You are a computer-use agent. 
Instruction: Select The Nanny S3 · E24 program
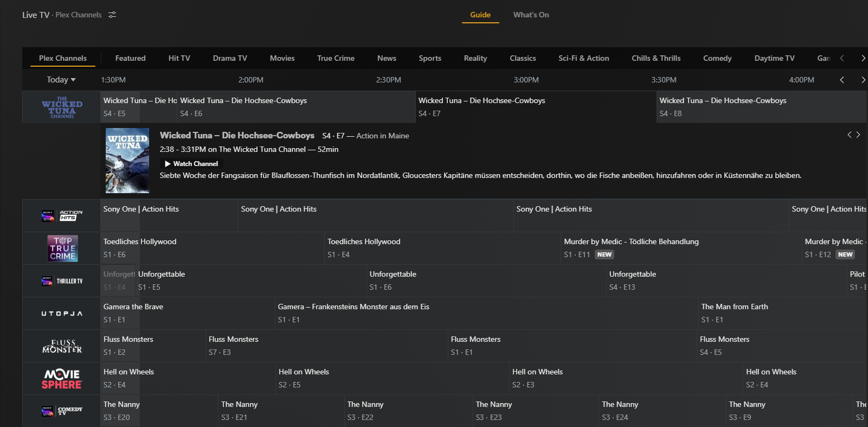coord(662,411)
